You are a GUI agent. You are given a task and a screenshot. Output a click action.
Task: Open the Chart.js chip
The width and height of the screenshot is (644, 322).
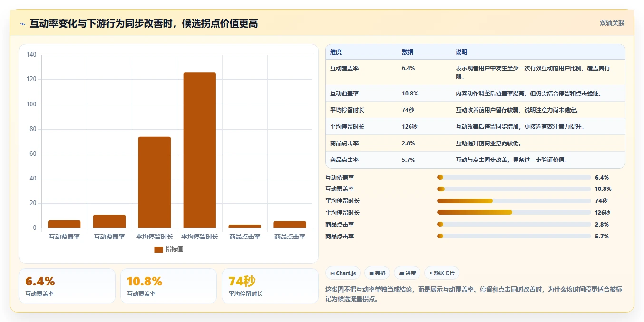343,273
